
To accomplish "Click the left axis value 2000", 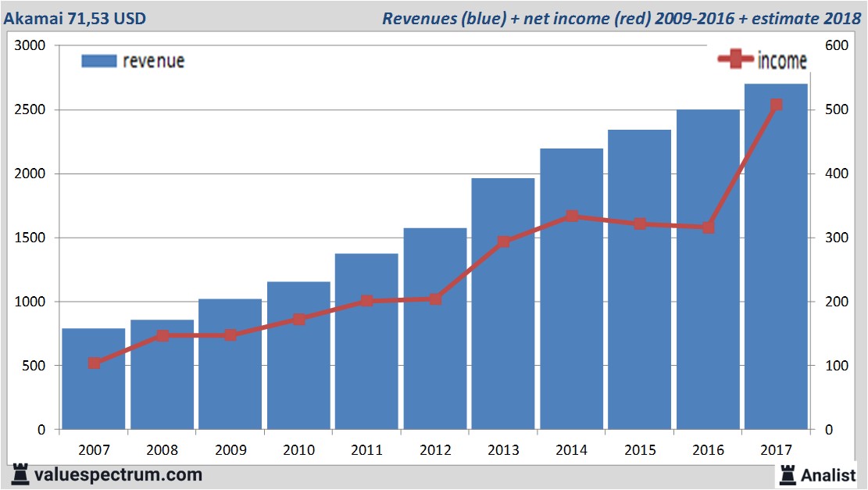I will click(30, 173).
